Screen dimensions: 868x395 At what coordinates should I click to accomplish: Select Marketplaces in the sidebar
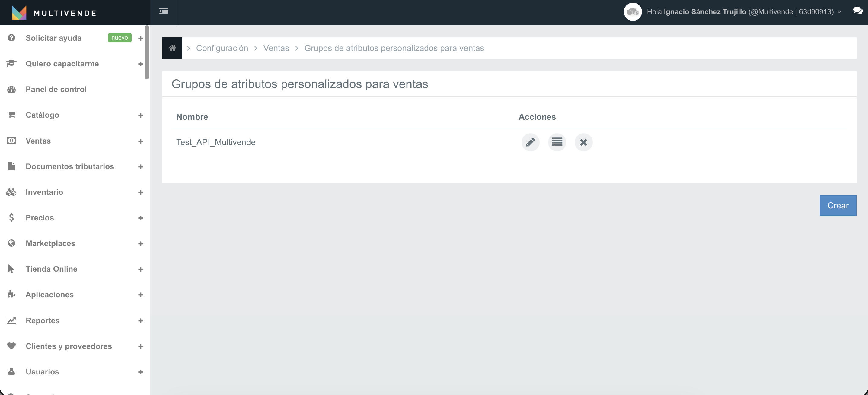(x=50, y=243)
